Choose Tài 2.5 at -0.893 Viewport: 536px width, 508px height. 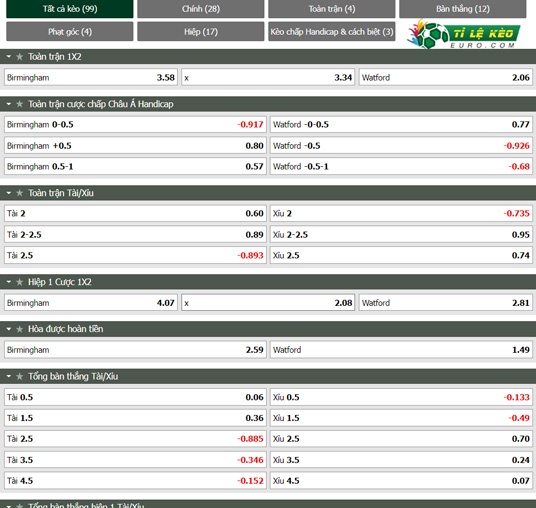[135, 255]
